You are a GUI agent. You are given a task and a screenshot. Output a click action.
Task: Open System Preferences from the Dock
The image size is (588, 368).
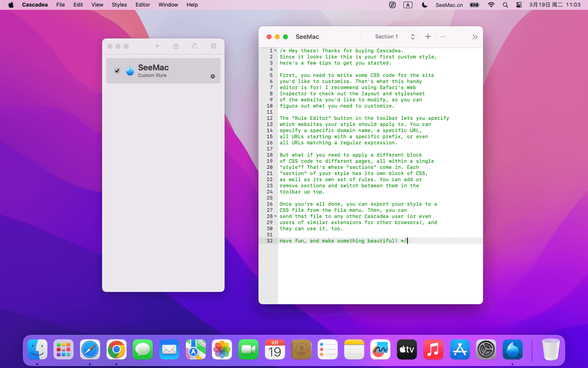coord(486,350)
